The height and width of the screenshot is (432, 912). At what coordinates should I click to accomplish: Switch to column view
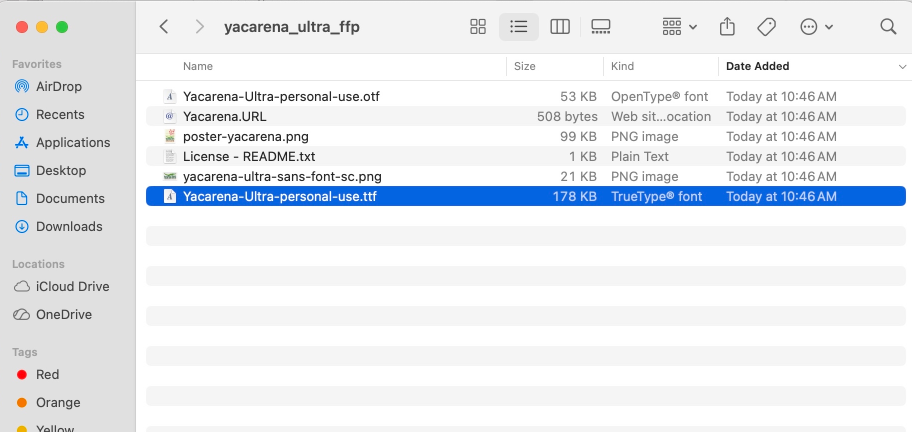tap(560, 26)
